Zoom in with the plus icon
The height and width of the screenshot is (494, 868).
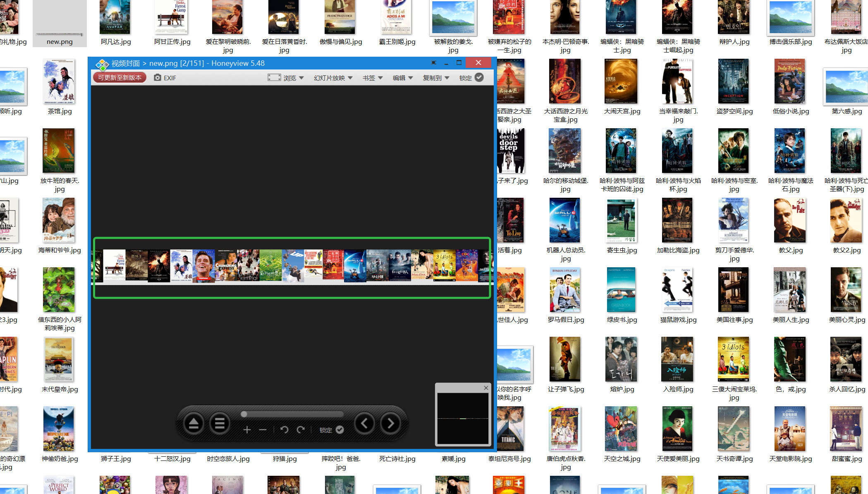click(x=247, y=430)
